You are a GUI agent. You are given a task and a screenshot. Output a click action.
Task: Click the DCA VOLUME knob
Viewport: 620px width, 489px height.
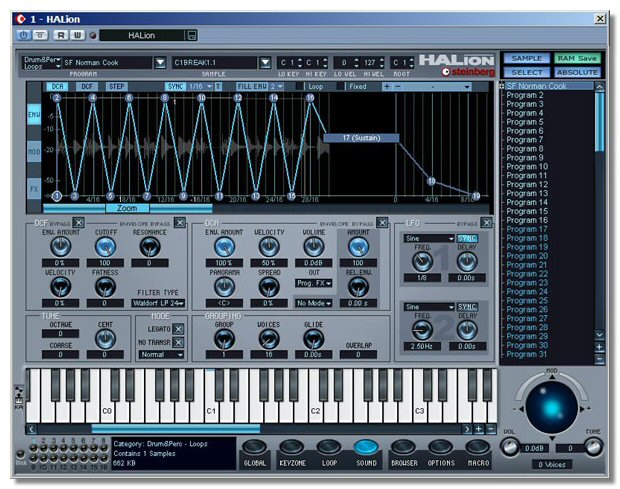pos(314,247)
